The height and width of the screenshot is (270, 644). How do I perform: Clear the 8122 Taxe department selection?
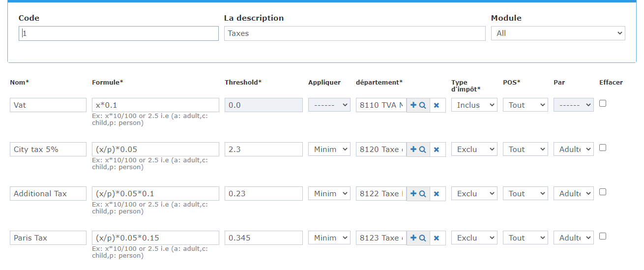coord(437,194)
